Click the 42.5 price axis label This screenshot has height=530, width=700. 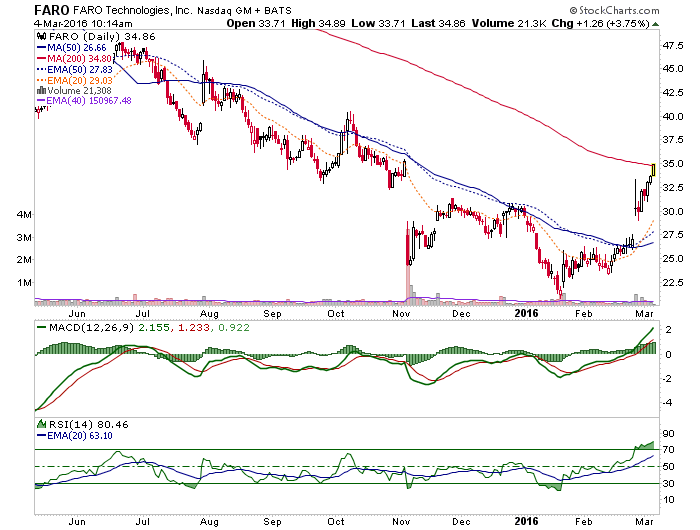click(x=673, y=92)
